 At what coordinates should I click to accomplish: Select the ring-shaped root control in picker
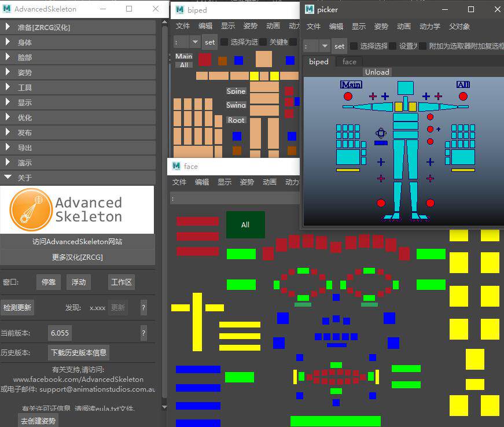pos(381,133)
